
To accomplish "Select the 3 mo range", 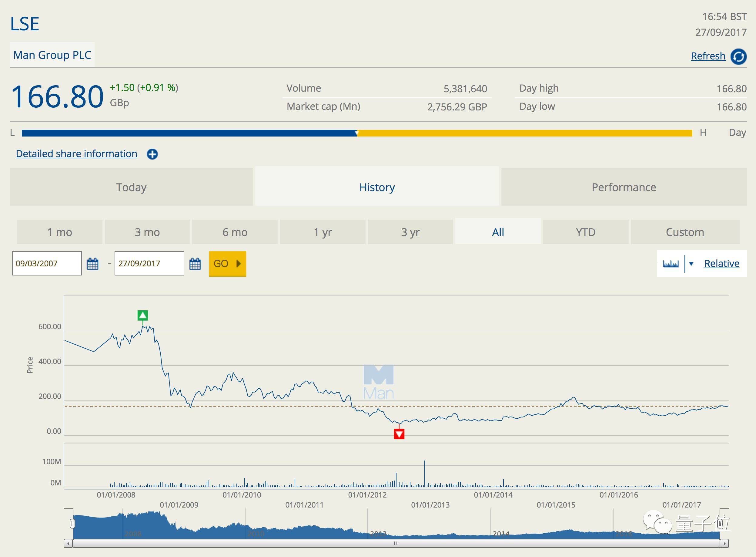I will (147, 232).
